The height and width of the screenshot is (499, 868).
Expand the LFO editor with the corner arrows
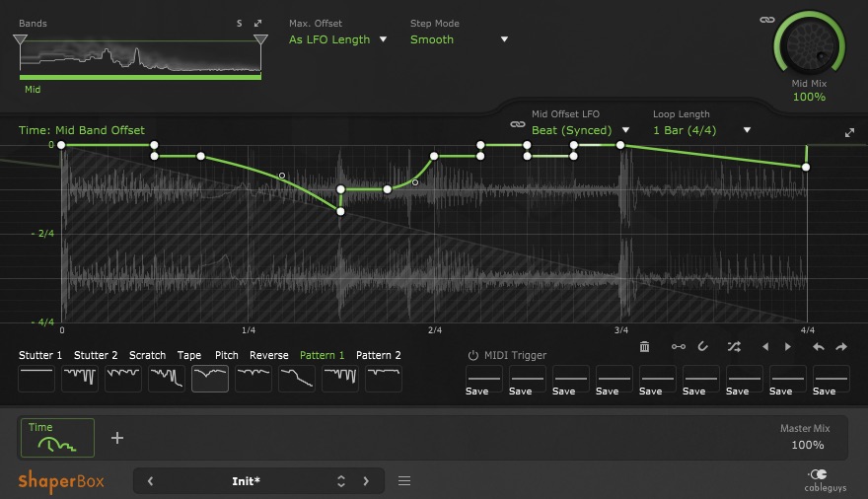point(850,133)
